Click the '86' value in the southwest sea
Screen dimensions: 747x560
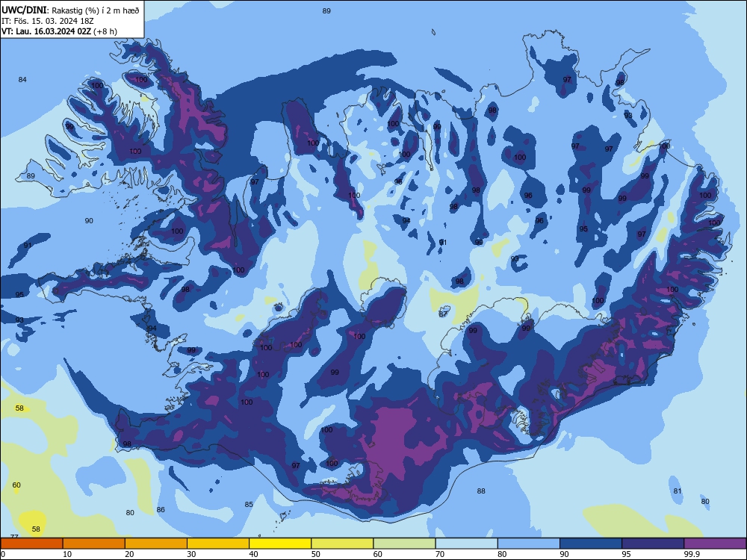click(161, 509)
